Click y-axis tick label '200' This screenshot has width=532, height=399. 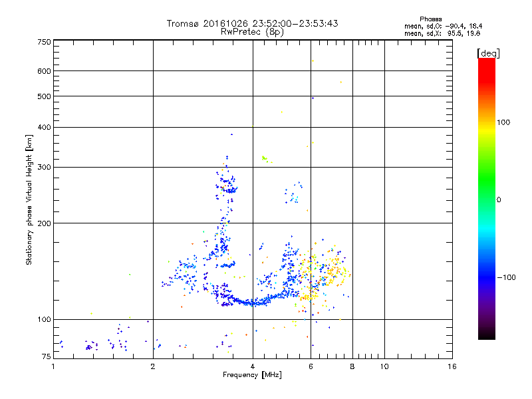click(45, 223)
